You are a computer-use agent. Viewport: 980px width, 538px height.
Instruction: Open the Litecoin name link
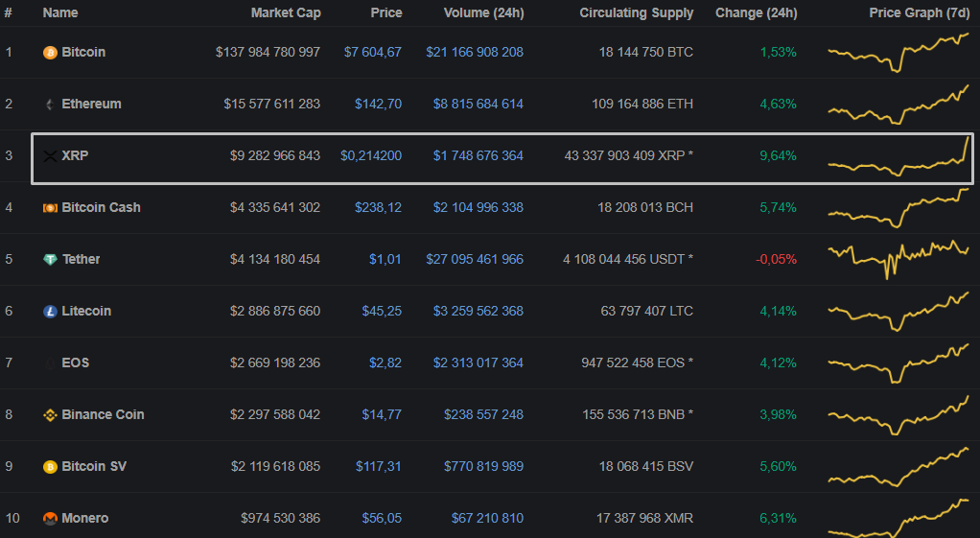(x=86, y=311)
